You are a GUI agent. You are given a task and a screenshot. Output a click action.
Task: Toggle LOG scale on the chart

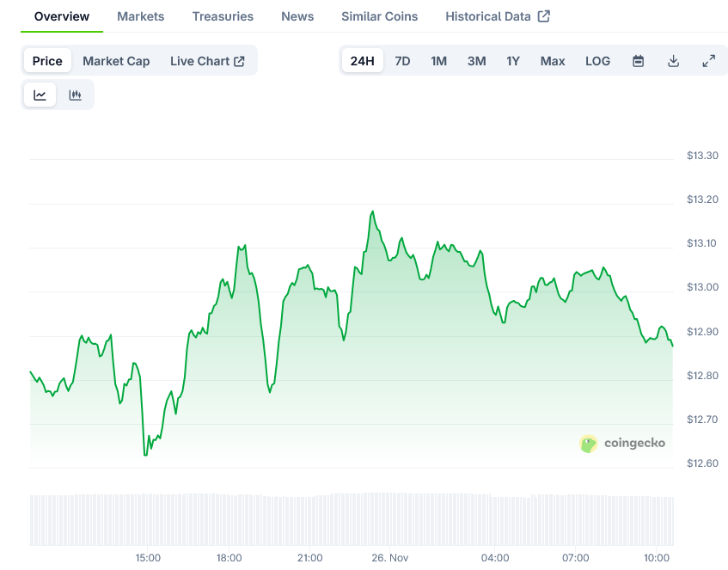597,61
